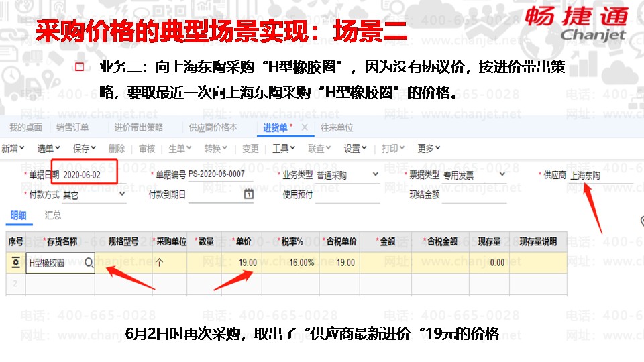Open the 联查 dropdown menu

tap(319, 149)
